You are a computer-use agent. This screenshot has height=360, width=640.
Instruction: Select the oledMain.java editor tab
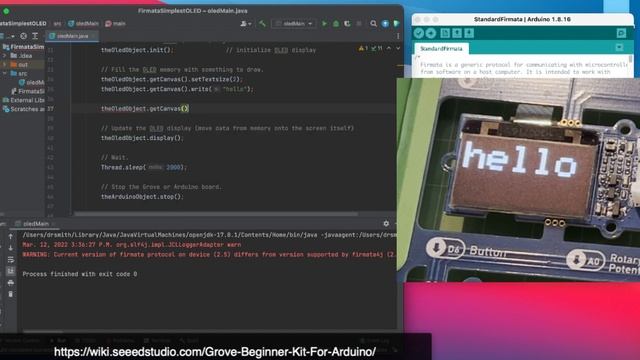[x=72, y=36]
